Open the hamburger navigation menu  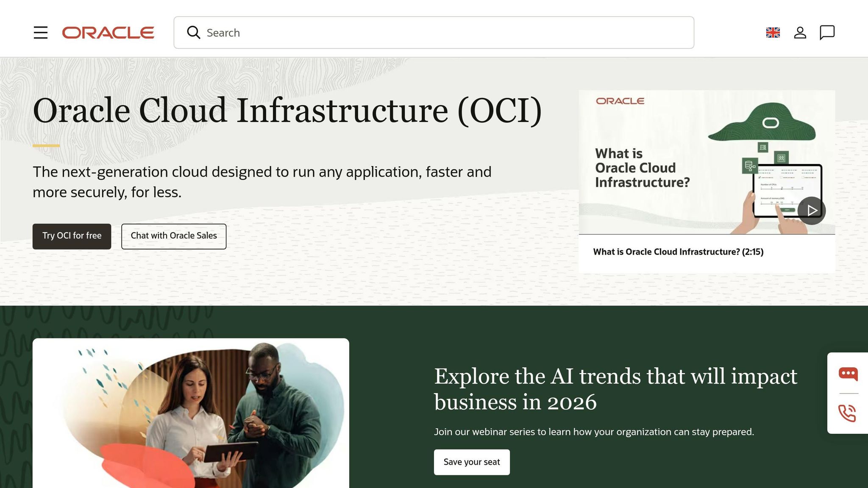[41, 33]
